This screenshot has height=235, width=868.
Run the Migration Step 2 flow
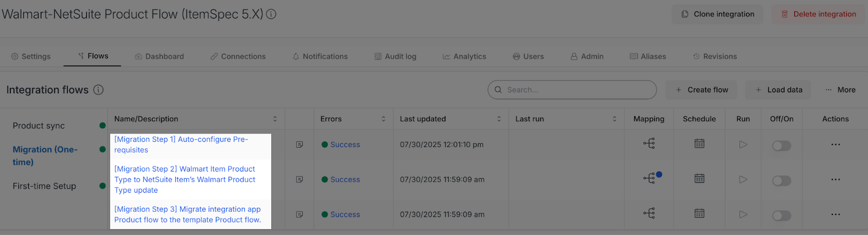[743, 179]
